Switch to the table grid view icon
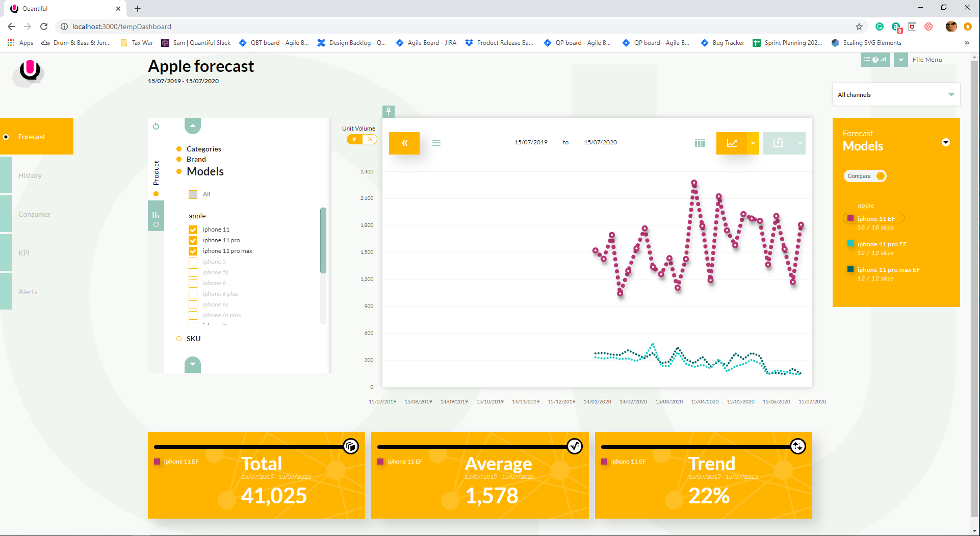 pyautogui.click(x=700, y=143)
